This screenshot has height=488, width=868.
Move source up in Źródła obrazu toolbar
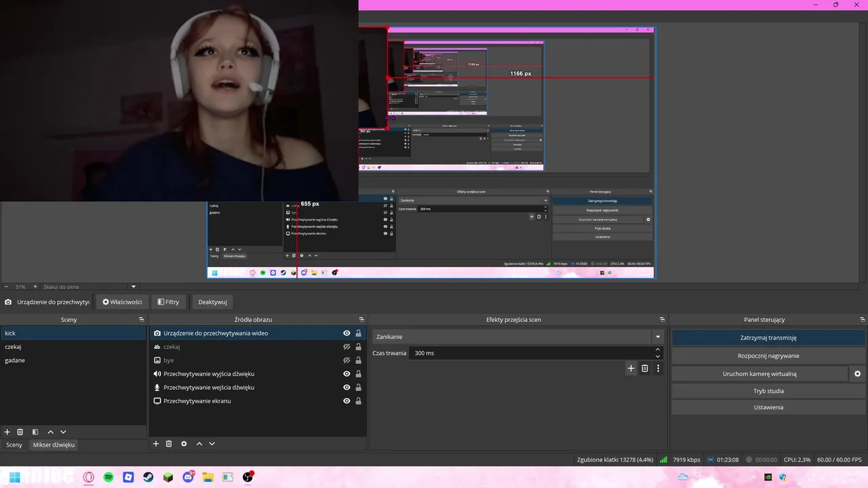coord(199,444)
